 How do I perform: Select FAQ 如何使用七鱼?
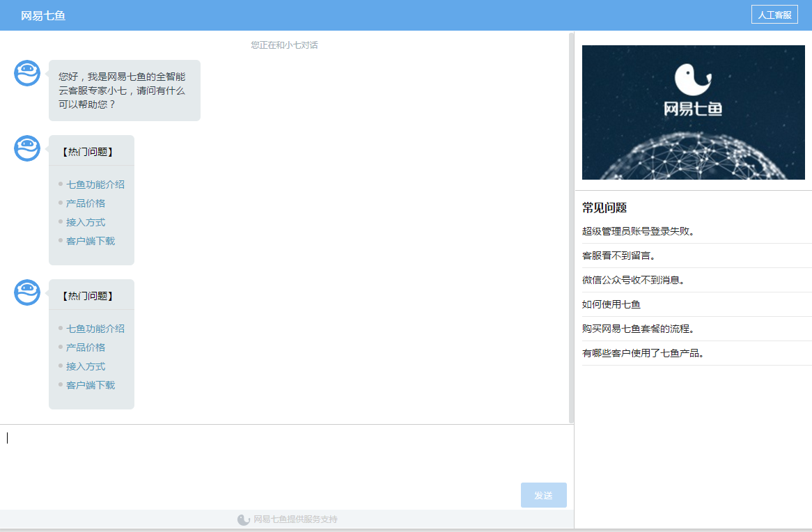click(696, 304)
